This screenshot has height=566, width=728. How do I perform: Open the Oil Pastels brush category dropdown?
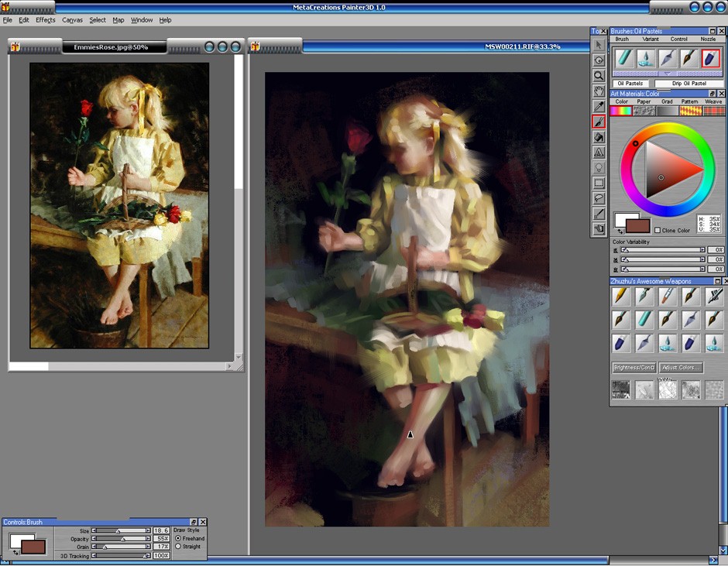click(630, 84)
